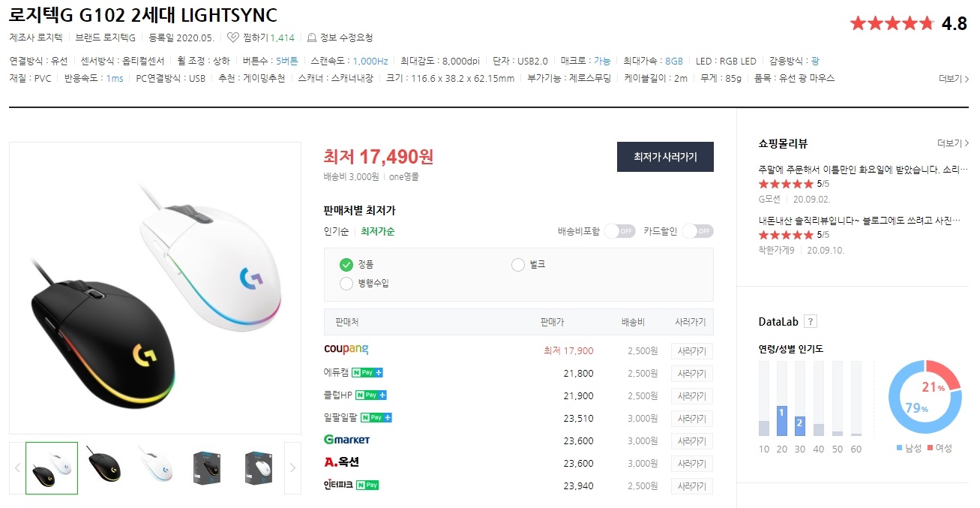Click the 감응방식 광 link

point(815,61)
